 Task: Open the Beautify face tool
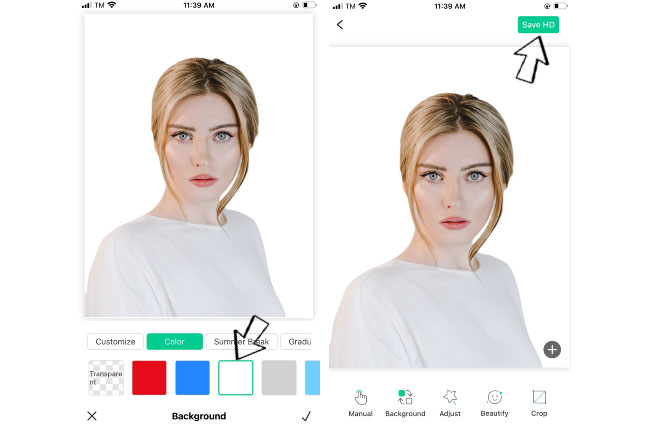coord(494,403)
